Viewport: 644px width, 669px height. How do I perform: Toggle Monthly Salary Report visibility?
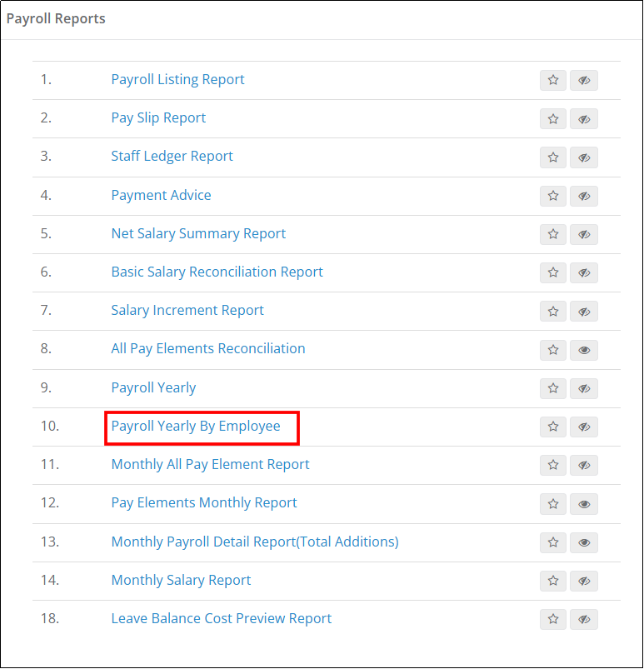click(x=584, y=581)
